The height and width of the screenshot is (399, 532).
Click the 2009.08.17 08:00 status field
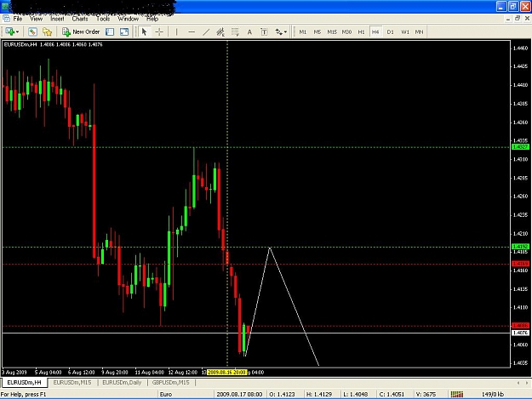(x=239, y=394)
